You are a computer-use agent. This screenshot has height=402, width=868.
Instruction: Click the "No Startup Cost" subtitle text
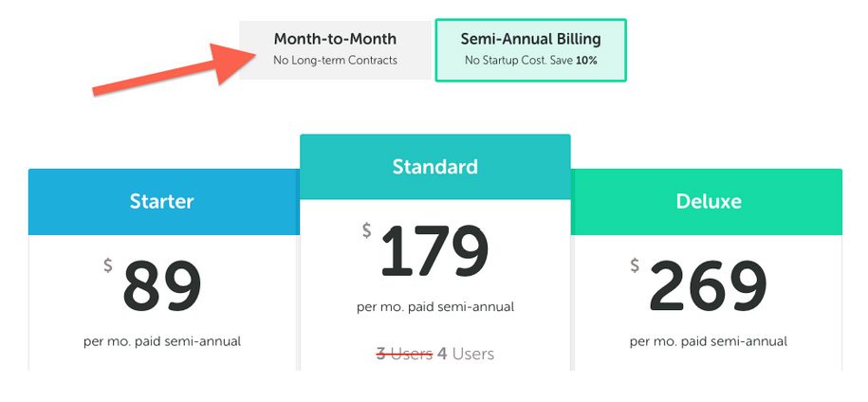pos(506,61)
